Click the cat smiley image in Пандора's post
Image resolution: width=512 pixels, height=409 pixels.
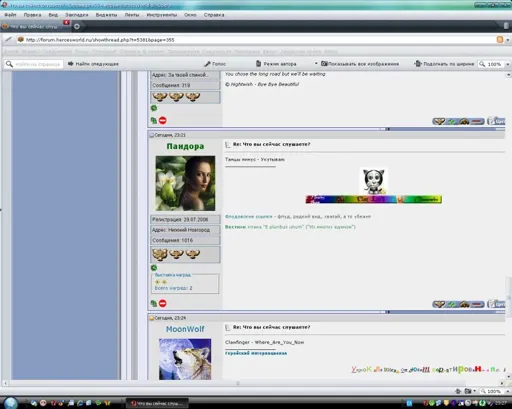pyautogui.click(x=374, y=181)
